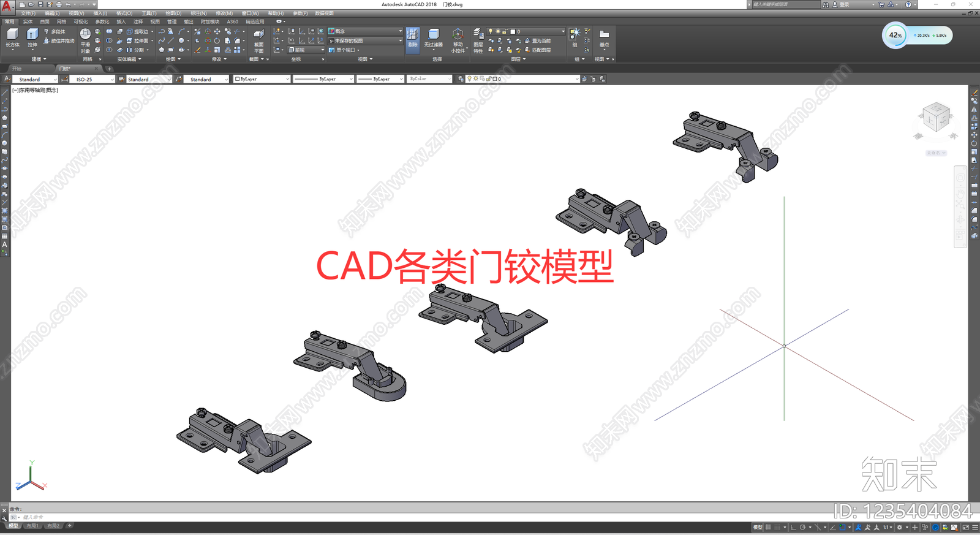Click the 置为当前 make current layer button
The image size is (980, 535).
coord(538,41)
